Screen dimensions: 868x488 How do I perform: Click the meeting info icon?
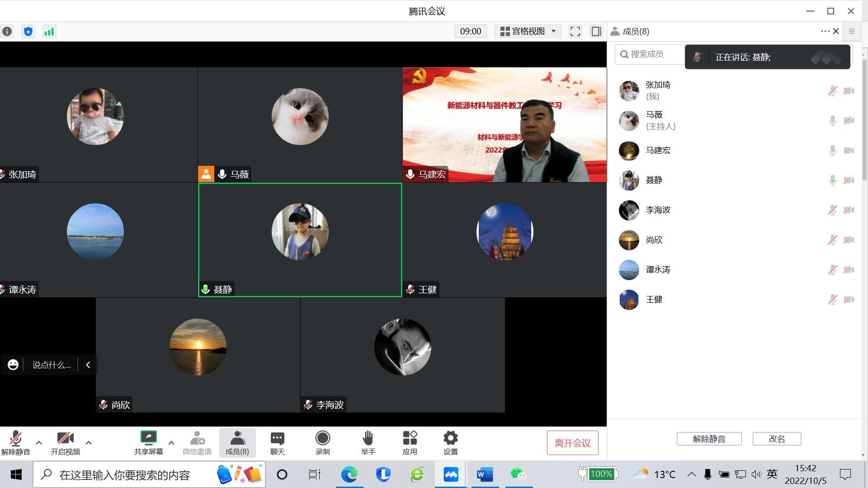tap(7, 31)
